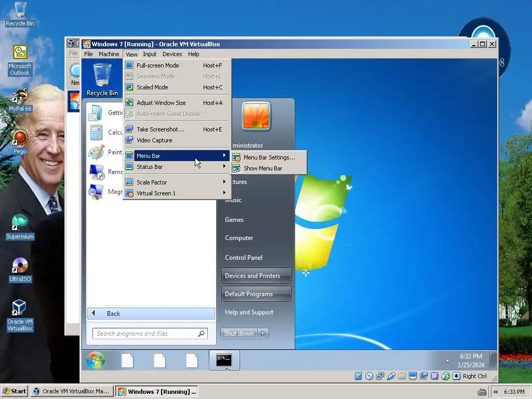Choose Adjust Window Size
The height and width of the screenshot is (399, 532).
(177, 103)
